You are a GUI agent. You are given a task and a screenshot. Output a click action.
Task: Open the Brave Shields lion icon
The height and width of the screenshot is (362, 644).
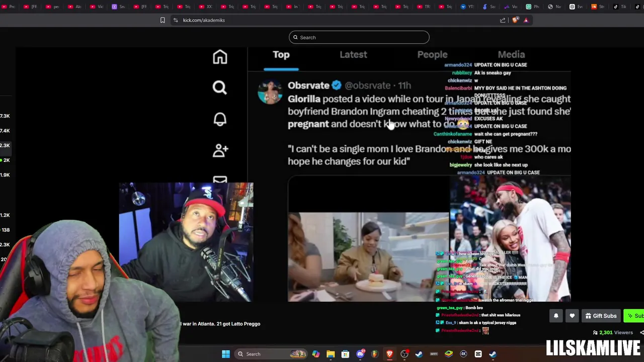point(515,20)
